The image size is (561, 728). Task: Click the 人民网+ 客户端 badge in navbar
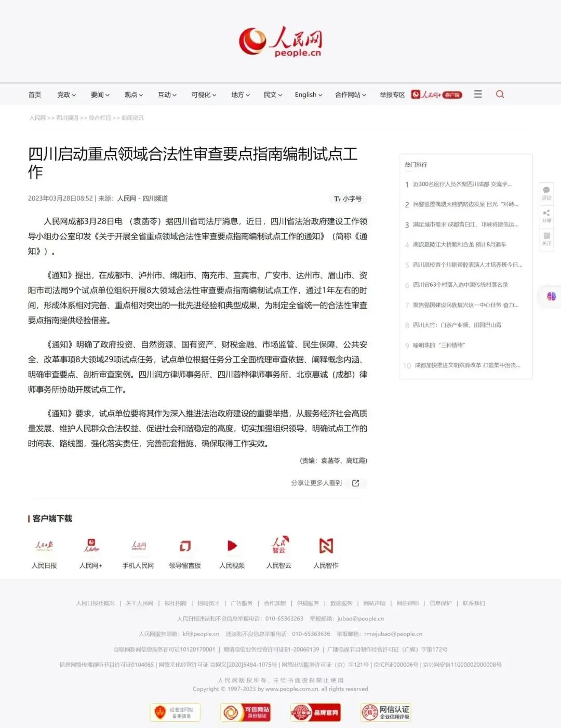[x=436, y=95]
